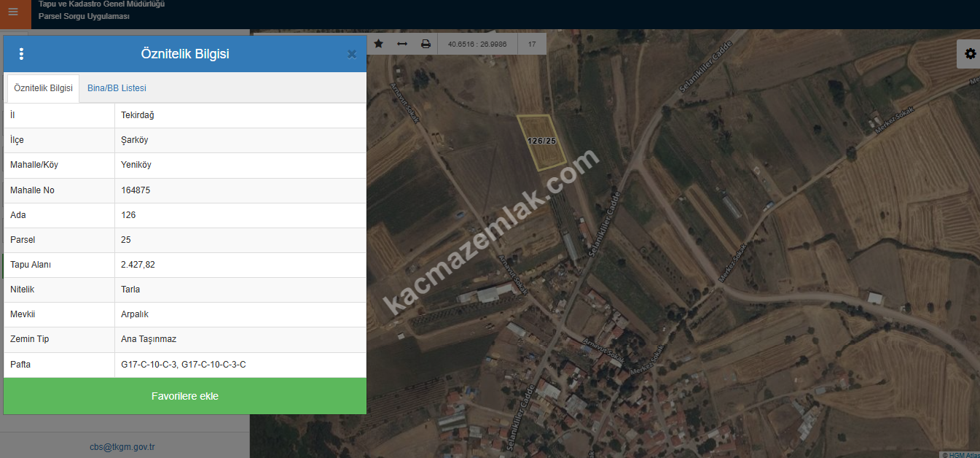Print the map using the printer icon
The image size is (980, 458).
tap(426, 44)
